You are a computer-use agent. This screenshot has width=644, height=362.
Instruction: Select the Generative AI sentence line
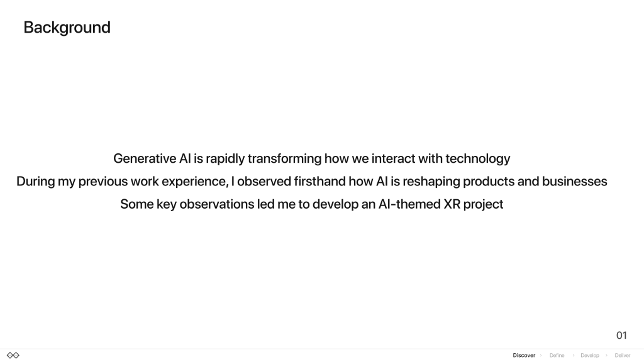click(312, 158)
